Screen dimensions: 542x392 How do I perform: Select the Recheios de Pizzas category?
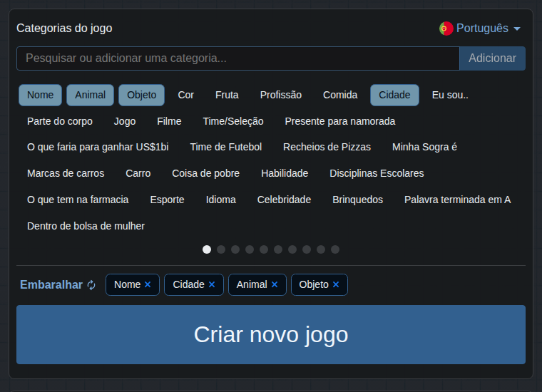coord(327,147)
